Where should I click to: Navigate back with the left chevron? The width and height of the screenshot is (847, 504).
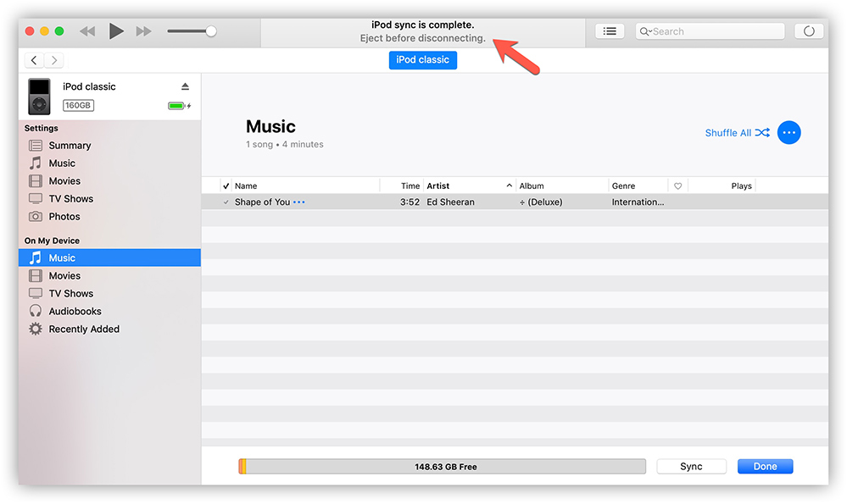[34, 60]
